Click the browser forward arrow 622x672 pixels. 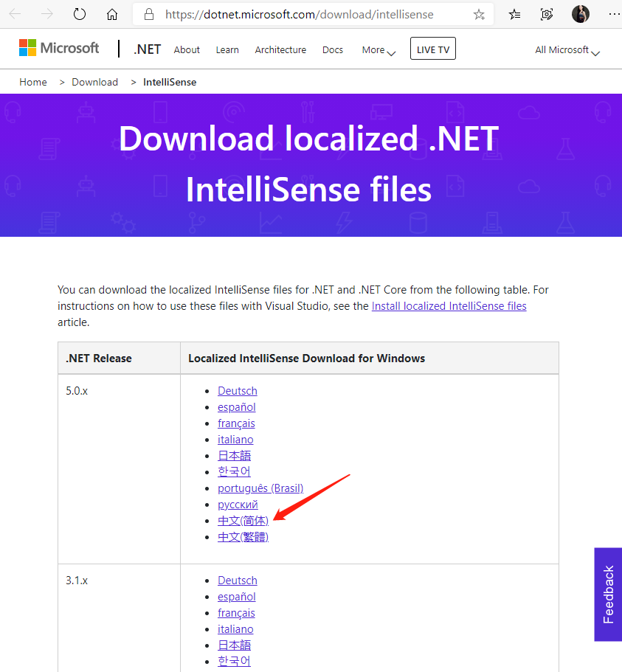[46, 14]
